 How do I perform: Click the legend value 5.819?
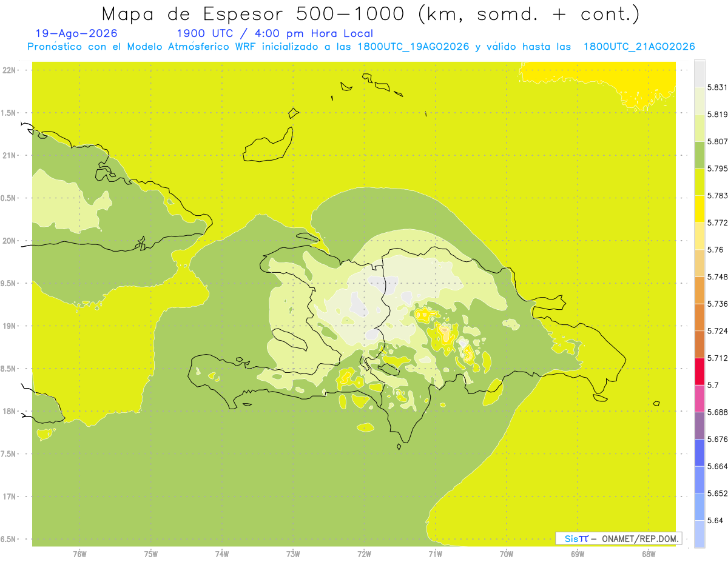718,115
